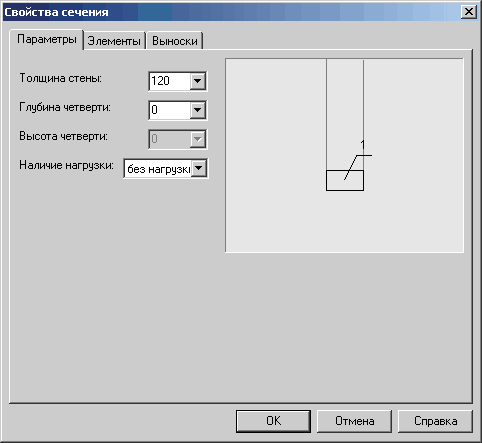Viewport: 482px width, 443px height.
Task: Close the Свойства сечения dialog
Action: tap(469, 12)
